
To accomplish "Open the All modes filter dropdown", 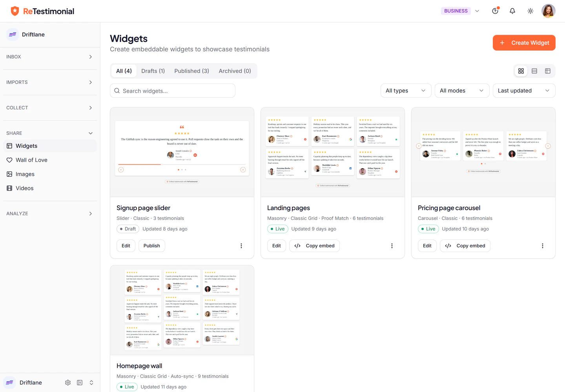I will point(462,91).
